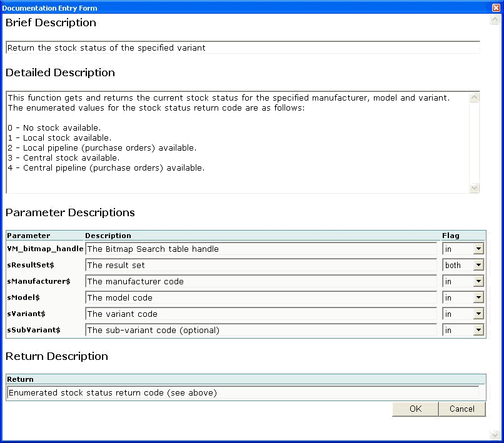Viewport: 504px width, 443px height.
Task: Edit the Brief Description field
Action: pyautogui.click(x=243, y=47)
